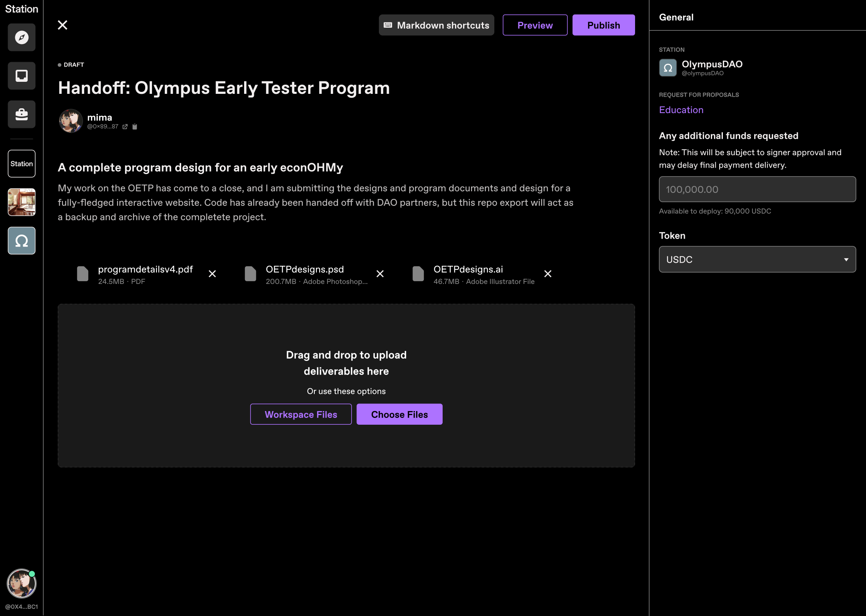The image size is (866, 616).
Task: Publish the draft
Action: tap(604, 25)
